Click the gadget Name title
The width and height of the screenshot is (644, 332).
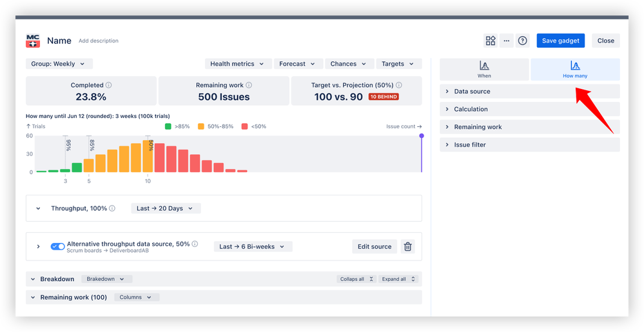pos(59,41)
